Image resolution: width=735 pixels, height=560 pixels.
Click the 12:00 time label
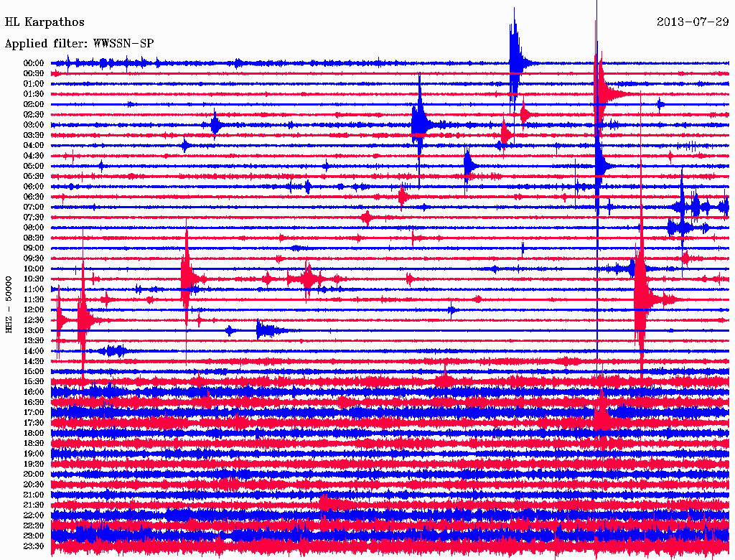coord(34,309)
